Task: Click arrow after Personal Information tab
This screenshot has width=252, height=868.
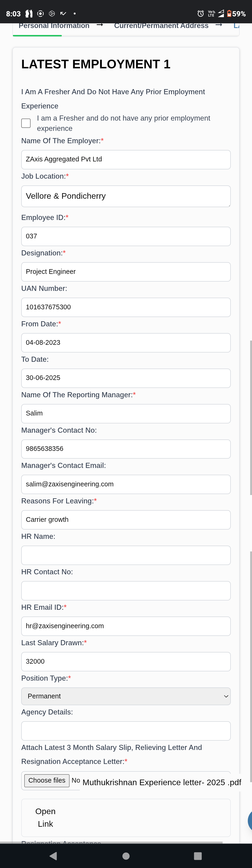Action: (x=100, y=25)
